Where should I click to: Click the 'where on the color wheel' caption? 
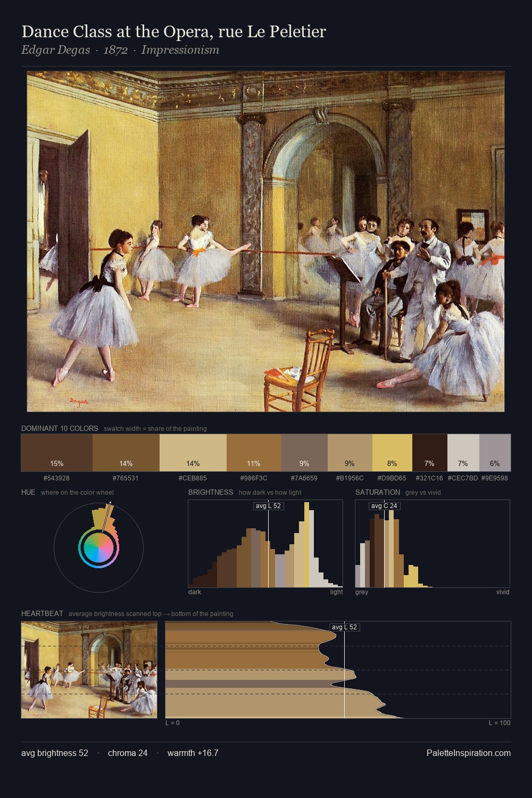tap(77, 493)
